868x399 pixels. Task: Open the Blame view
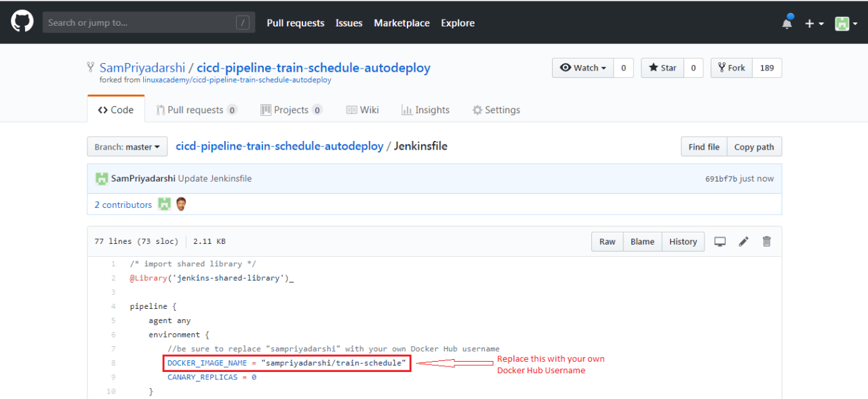[642, 242]
